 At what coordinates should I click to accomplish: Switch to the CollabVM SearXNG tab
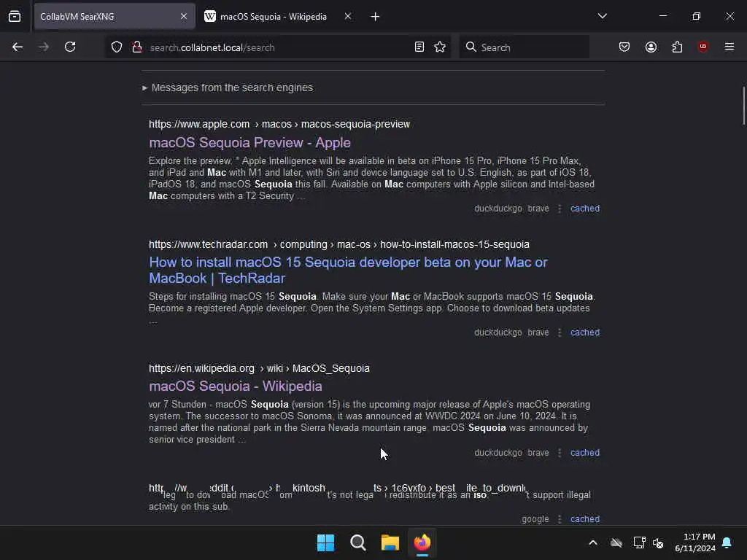115,16
